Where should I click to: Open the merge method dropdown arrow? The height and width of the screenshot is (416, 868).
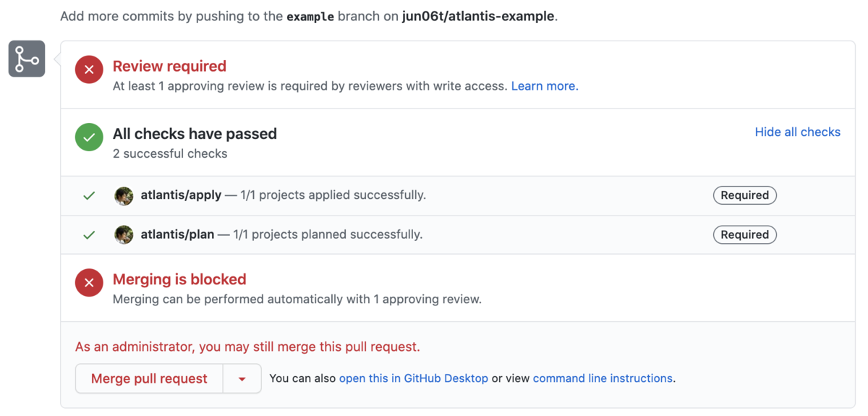tap(242, 378)
